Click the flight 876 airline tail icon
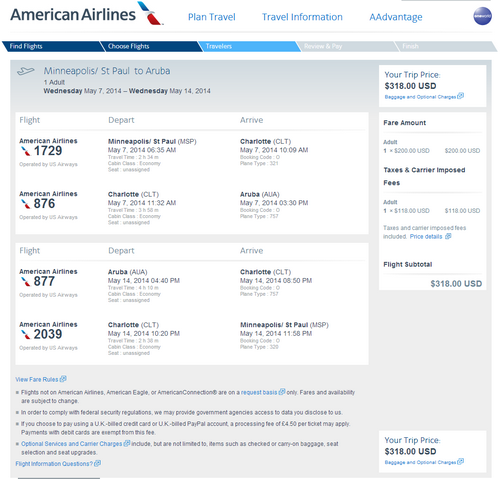 (25, 204)
